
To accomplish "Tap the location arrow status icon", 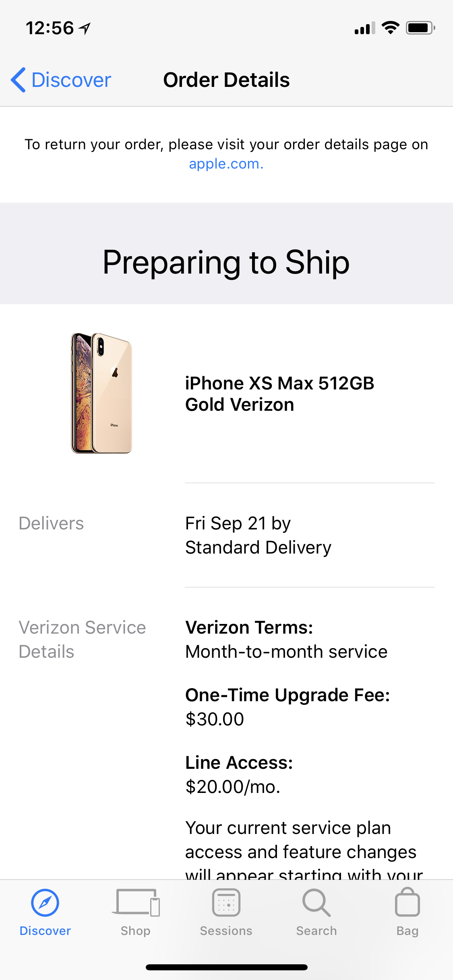I will pos(85,28).
